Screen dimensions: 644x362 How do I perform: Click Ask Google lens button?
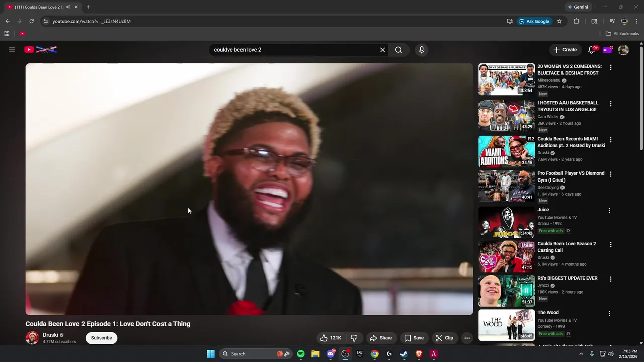click(x=534, y=21)
